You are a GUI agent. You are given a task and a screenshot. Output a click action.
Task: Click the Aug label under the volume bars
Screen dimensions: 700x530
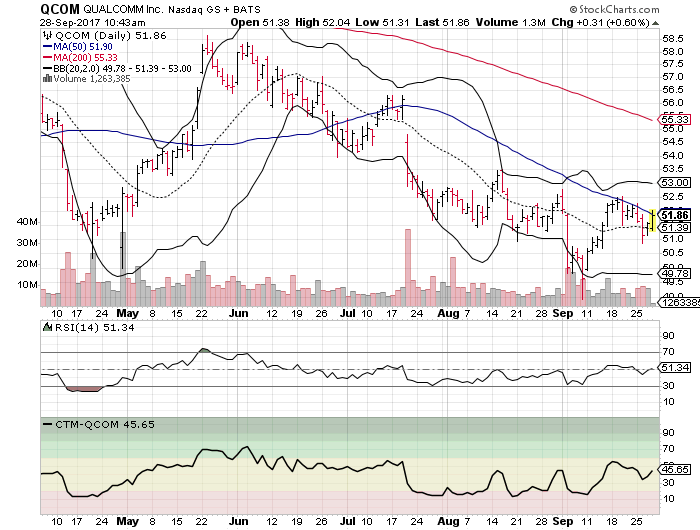[448, 313]
